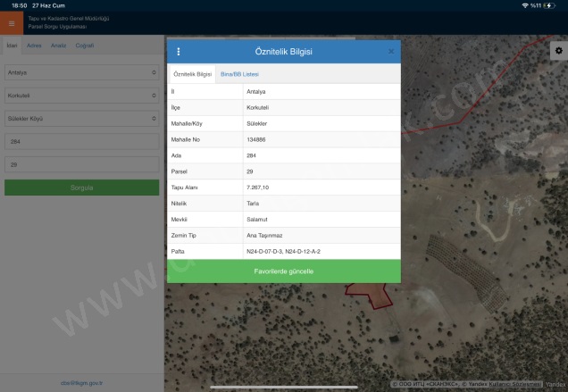Select the İdari tab
The height and width of the screenshot is (392, 568).
coord(12,45)
